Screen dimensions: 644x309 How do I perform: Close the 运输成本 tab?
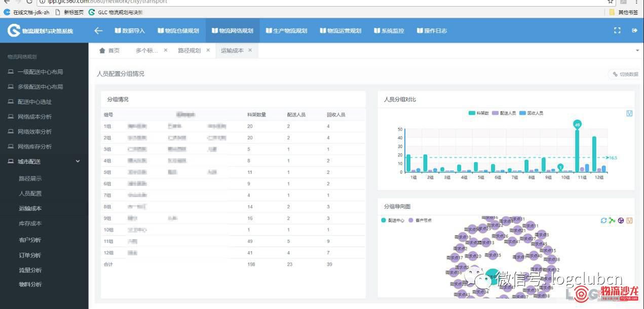coord(250,51)
